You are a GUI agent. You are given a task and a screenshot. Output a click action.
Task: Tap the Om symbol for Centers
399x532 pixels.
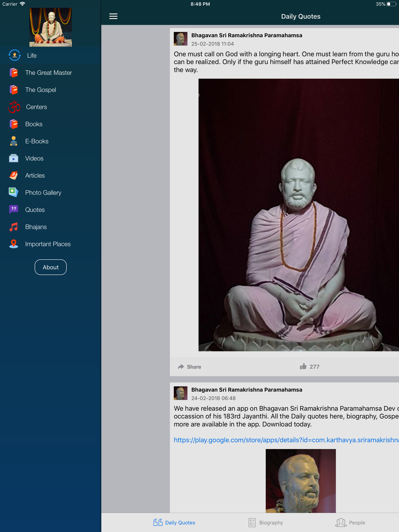coord(14,107)
